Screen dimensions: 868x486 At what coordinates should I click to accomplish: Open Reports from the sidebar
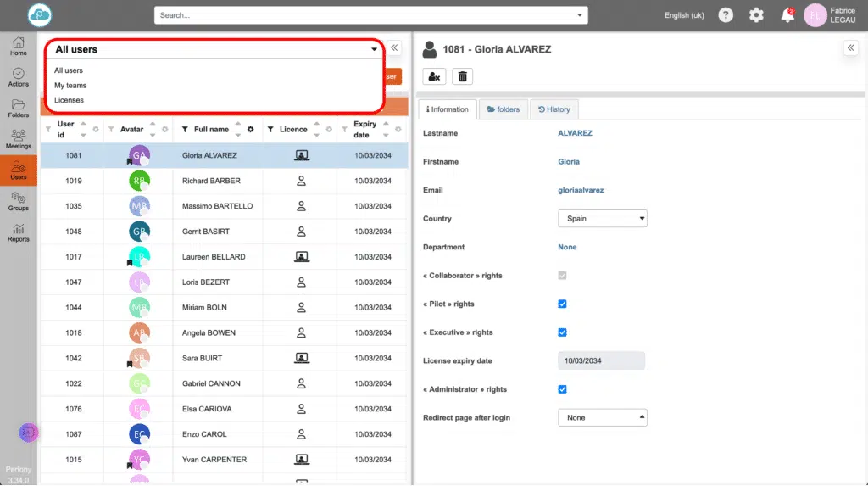click(x=19, y=232)
